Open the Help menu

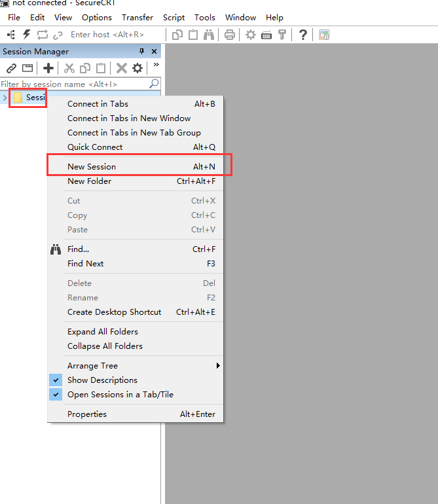274,18
